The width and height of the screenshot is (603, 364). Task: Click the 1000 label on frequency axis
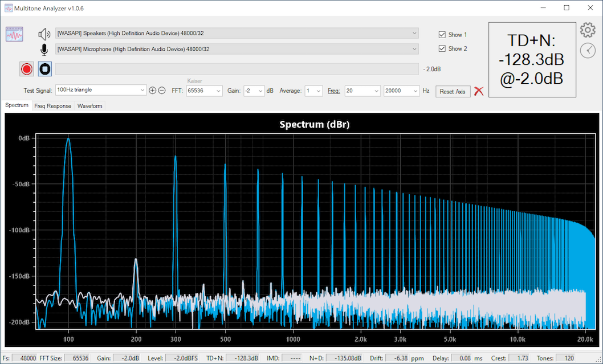[293, 339]
